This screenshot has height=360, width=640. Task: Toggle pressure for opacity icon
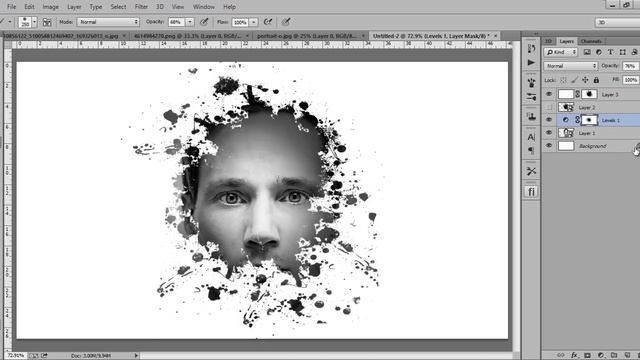point(204,22)
